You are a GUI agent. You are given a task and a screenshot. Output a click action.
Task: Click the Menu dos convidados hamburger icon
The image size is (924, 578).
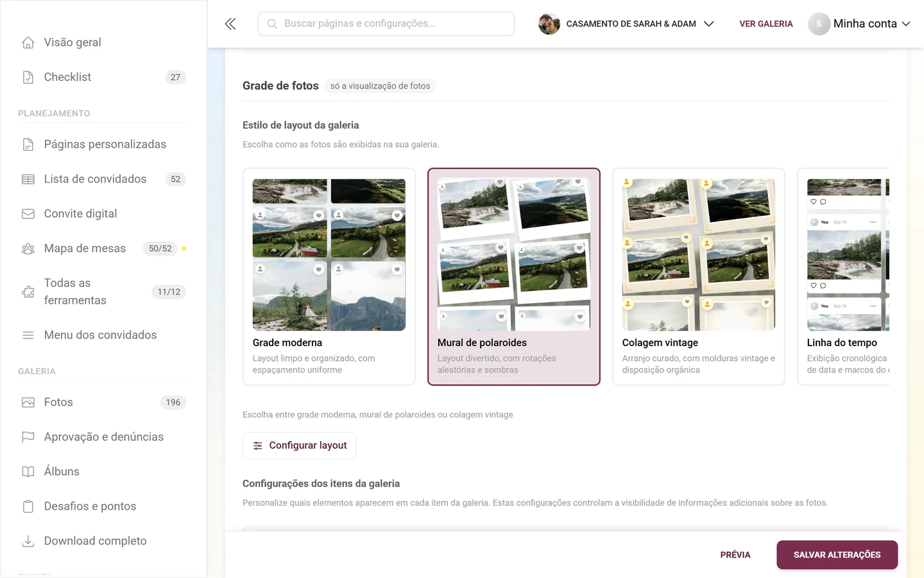[28, 335]
